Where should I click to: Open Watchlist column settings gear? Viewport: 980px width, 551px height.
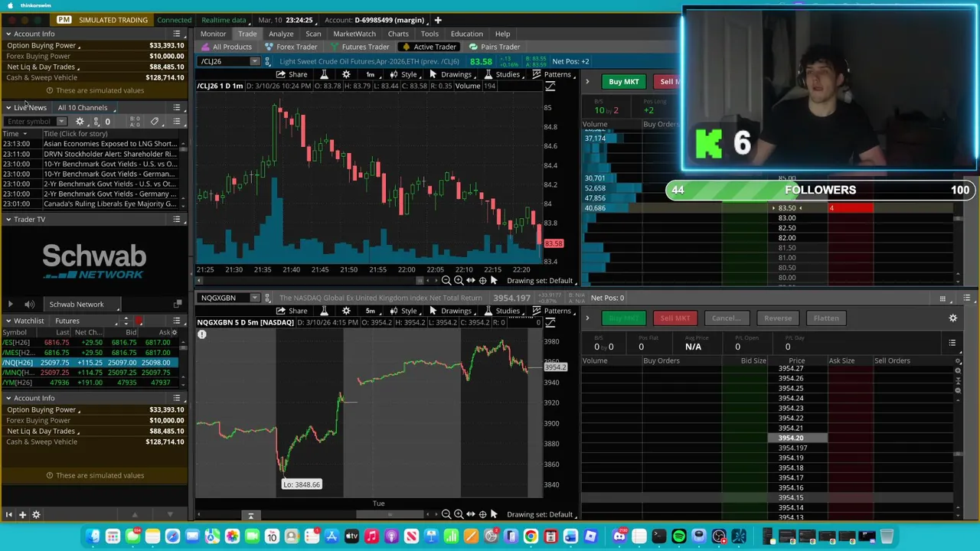pyautogui.click(x=174, y=332)
